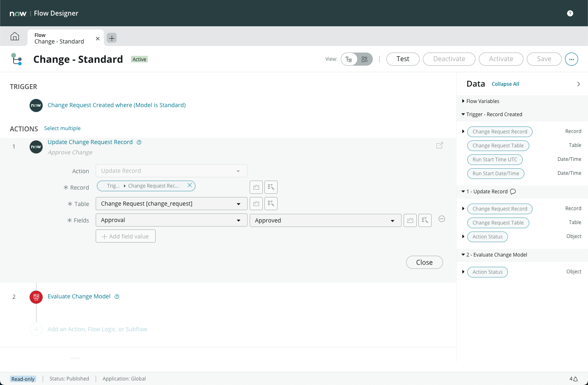Click Add field value button
This screenshot has width=588, height=385.
tap(126, 236)
